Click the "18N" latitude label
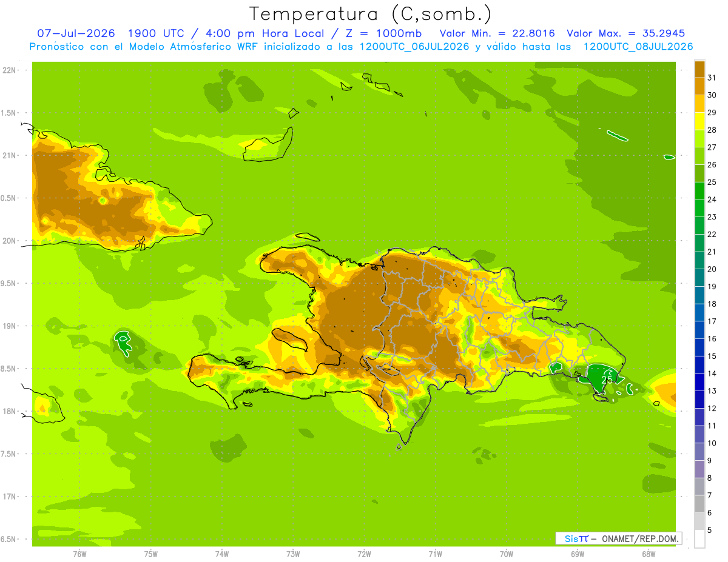728x562 pixels. [8, 411]
